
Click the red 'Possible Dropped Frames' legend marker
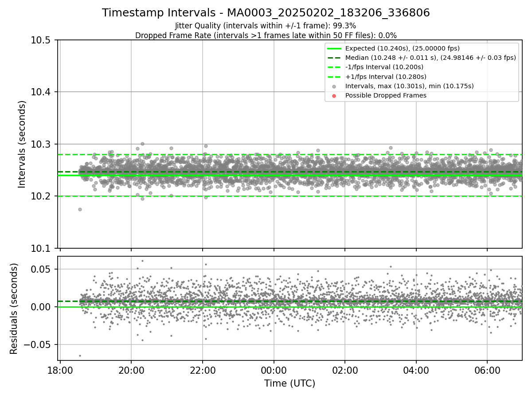point(334,96)
